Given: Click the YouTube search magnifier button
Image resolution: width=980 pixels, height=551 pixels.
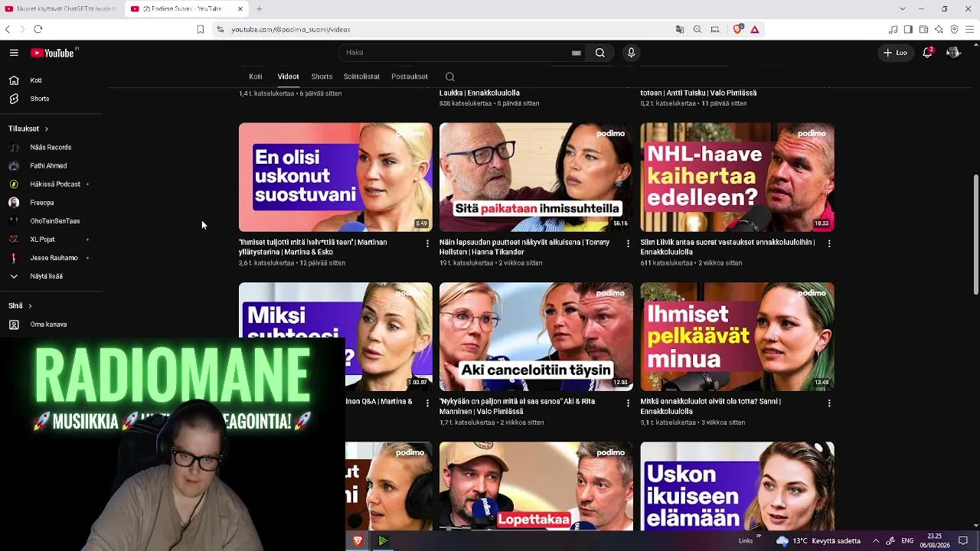Looking at the screenshot, I should [x=600, y=53].
